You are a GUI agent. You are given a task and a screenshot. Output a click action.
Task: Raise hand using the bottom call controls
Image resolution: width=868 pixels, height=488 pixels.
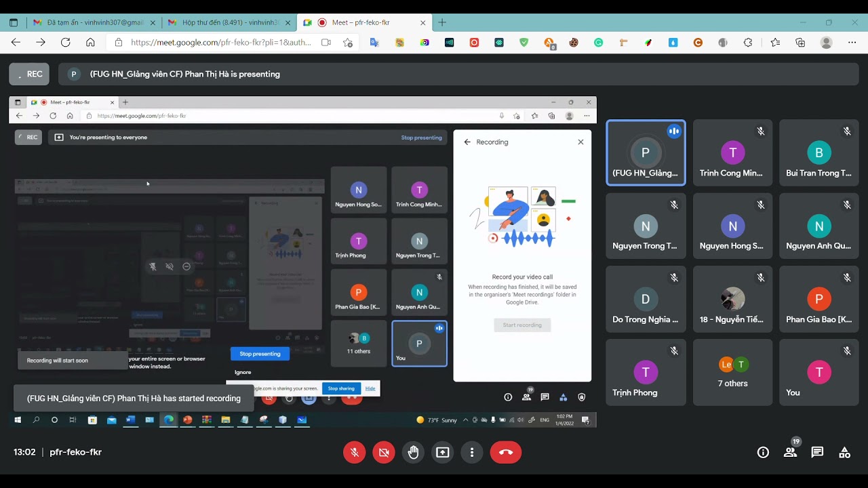pyautogui.click(x=413, y=452)
